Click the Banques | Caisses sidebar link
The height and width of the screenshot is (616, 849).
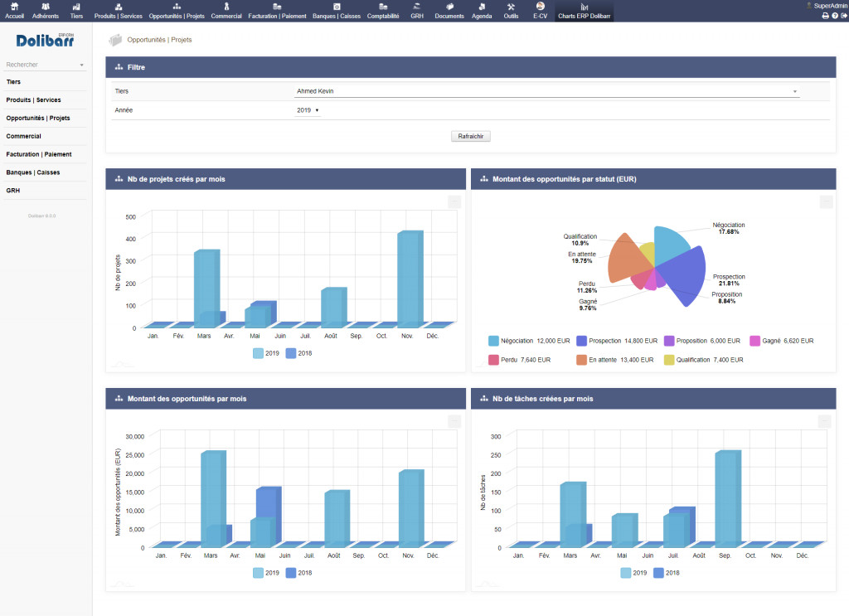point(34,172)
